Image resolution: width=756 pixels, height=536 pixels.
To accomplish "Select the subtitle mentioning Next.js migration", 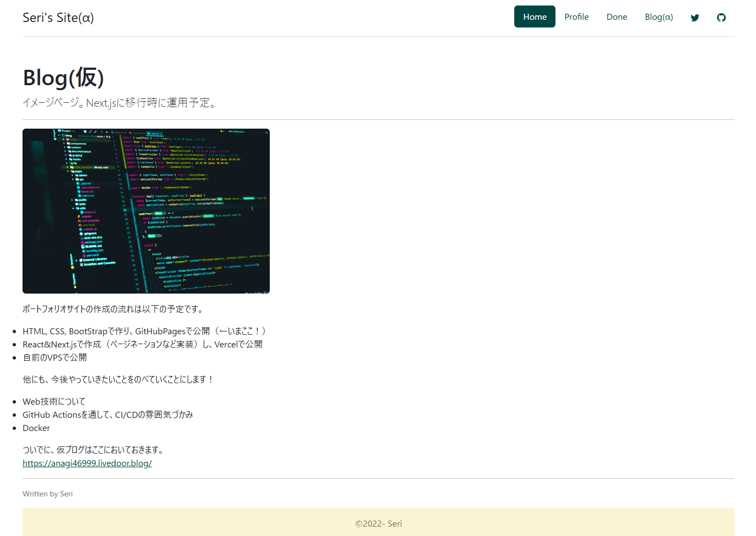I will [120, 103].
